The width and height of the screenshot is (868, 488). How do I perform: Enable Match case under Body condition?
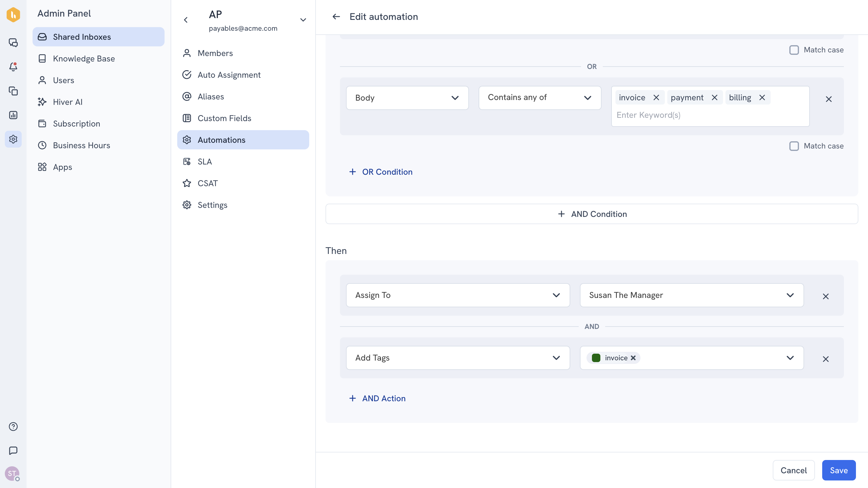point(794,146)
